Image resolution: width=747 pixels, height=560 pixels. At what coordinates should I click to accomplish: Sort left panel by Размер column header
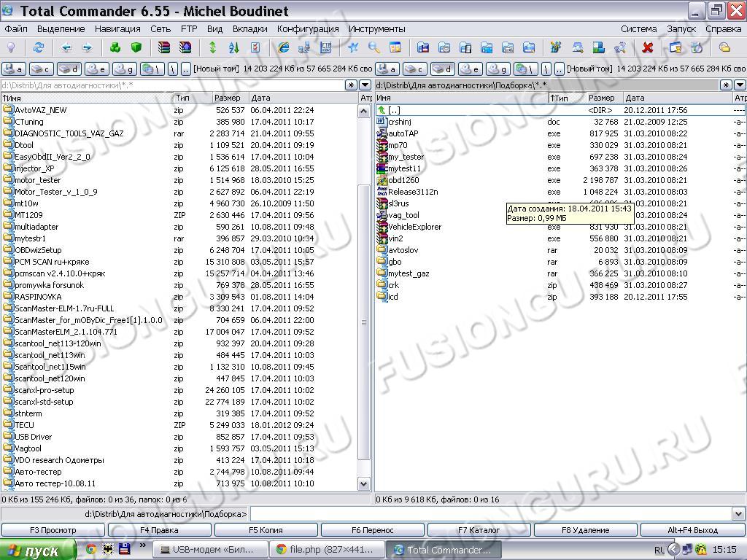coord(230,98)
